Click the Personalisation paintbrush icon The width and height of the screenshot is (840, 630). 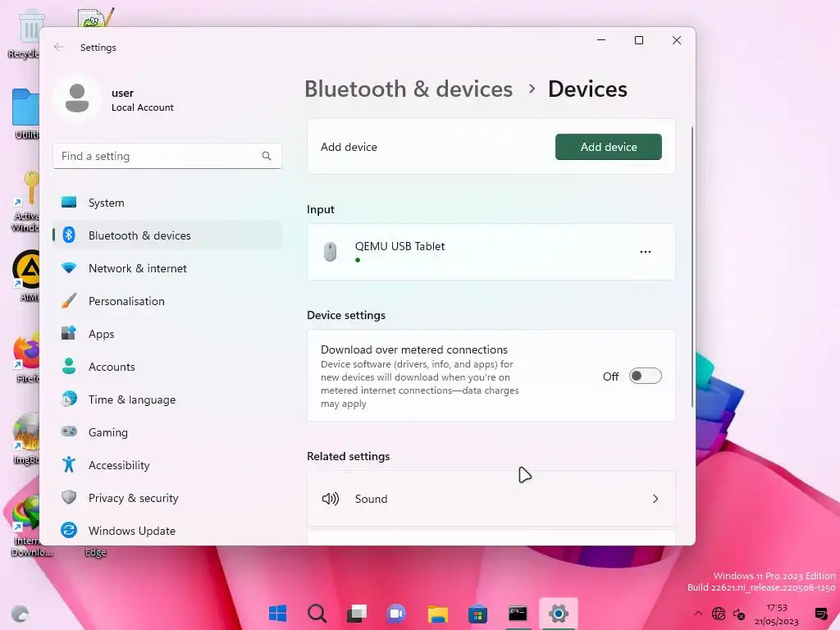click(x=69, y=300)
